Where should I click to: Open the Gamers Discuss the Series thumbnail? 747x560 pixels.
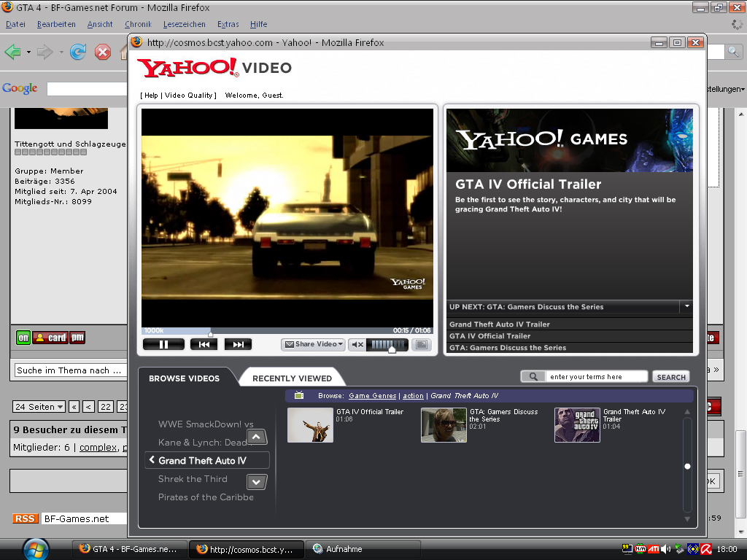[x=444, y=425]
